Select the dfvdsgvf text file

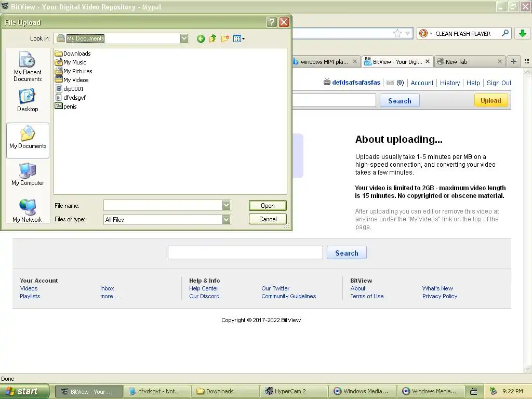pos(70,98)
